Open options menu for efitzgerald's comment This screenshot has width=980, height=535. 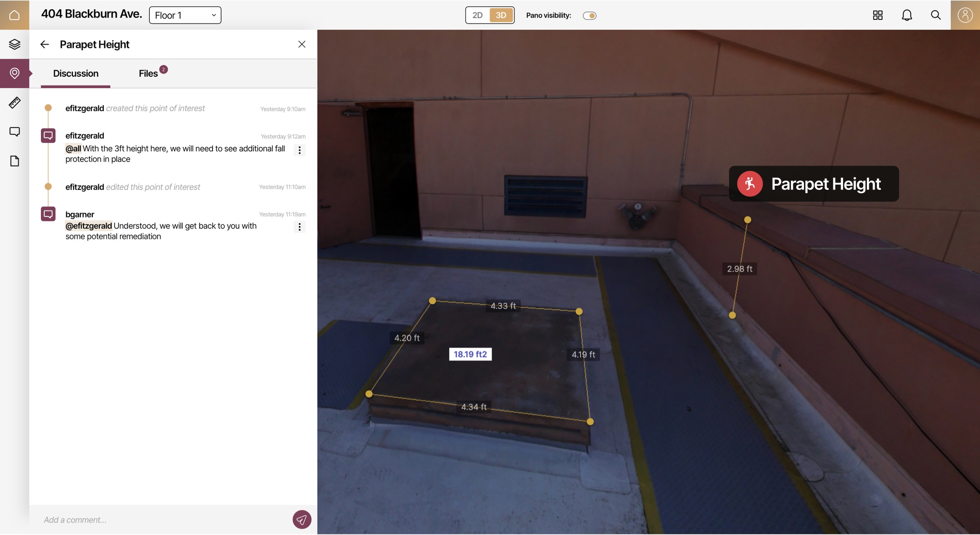coord(299,150)
